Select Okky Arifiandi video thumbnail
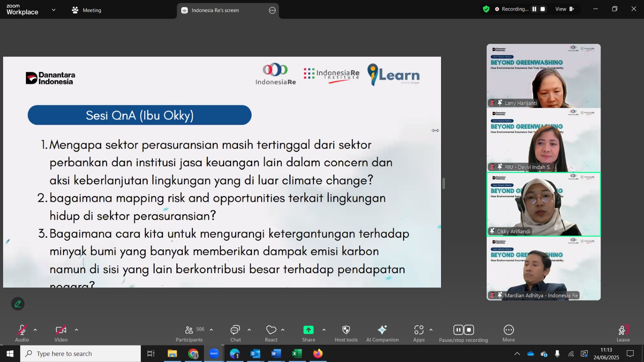Screen dimensions: 644x362 (x=544, y=204)
